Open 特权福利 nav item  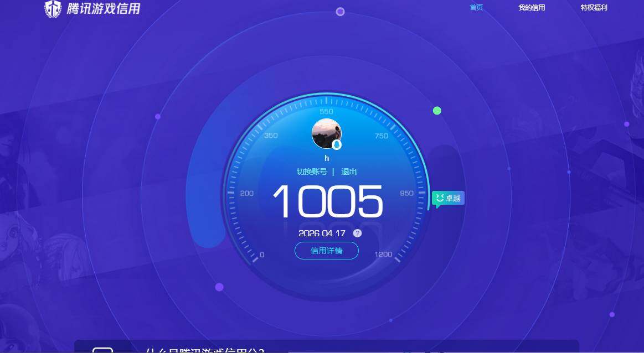point(594,7)
